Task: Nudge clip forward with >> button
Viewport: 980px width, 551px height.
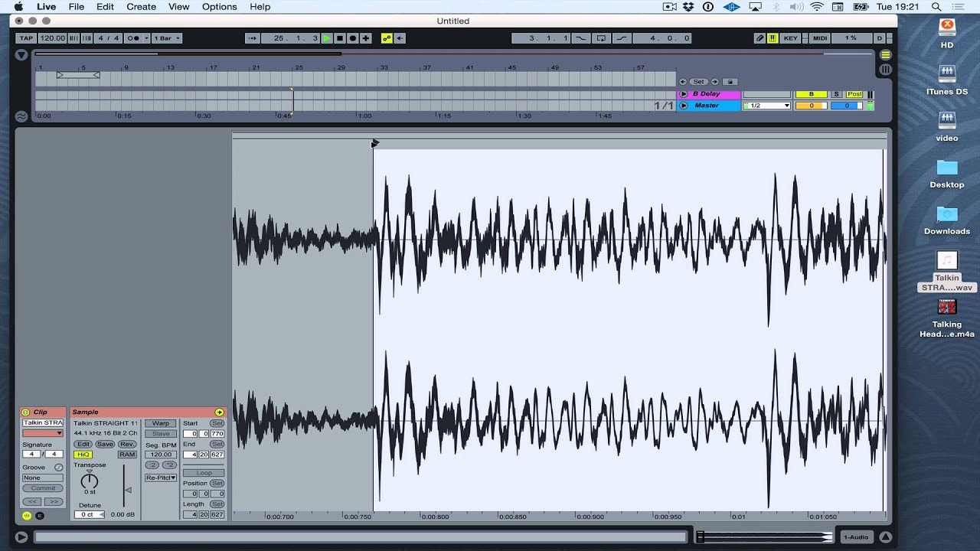Action: [53, 502]
